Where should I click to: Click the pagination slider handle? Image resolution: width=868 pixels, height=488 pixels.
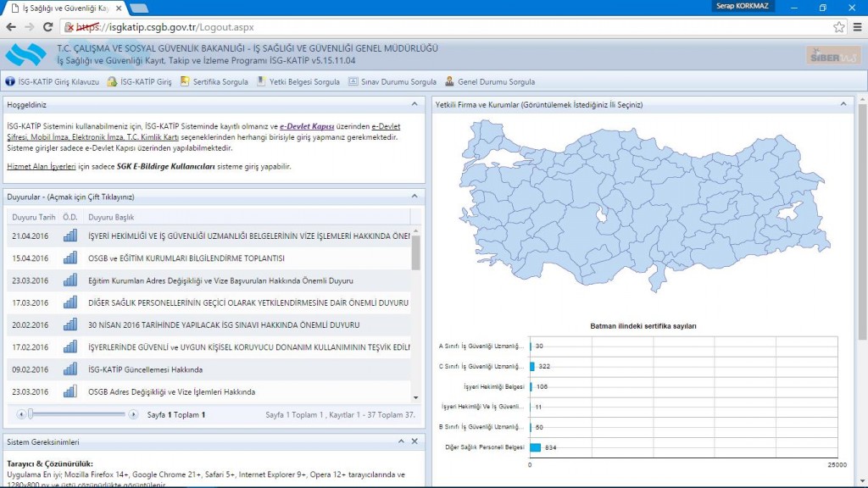(31, 413)
